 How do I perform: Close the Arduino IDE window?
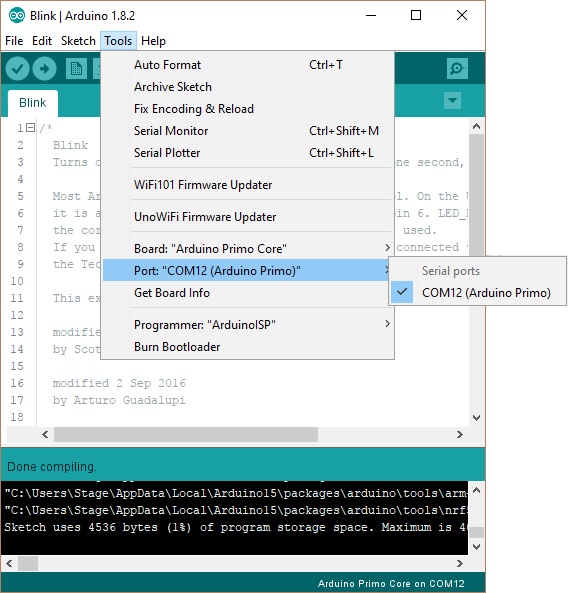[x=462, y=16]
